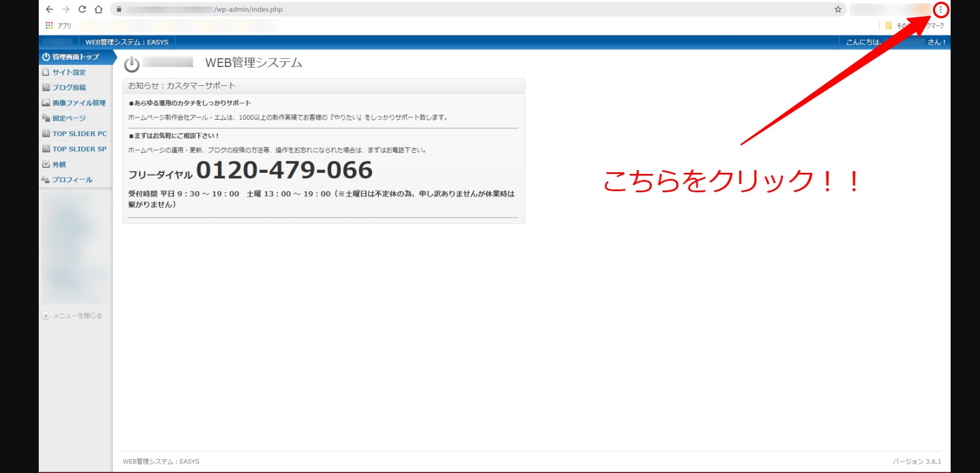Select 固定ページ in the sidebar
Screen dimensions: 980x473
tap(69, 119)
